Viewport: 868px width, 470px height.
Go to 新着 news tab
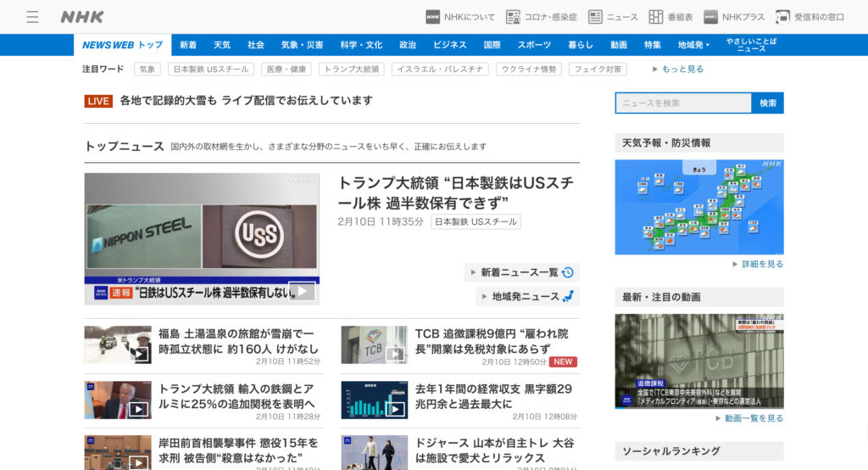click(188, 45)
